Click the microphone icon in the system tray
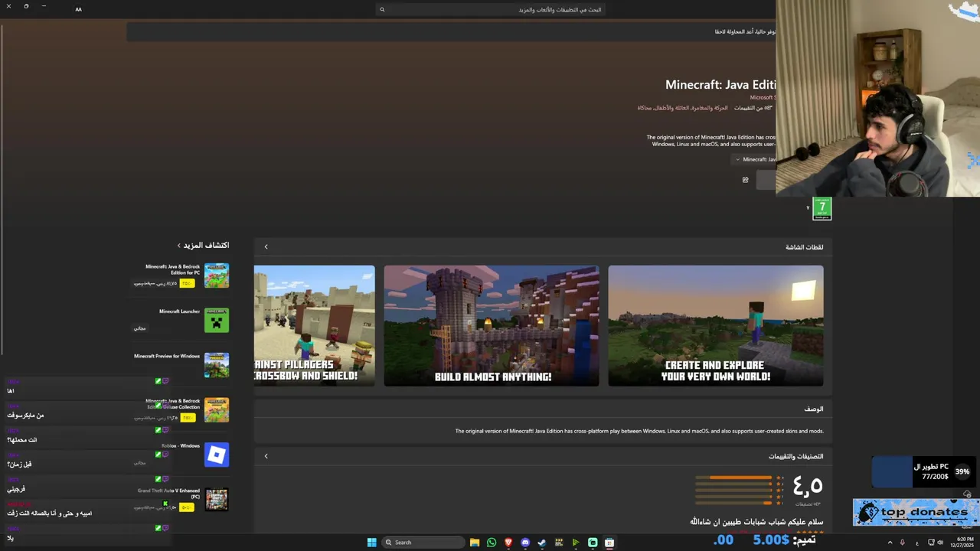This screenshot has width=980, height=551. tap(902, 543)
